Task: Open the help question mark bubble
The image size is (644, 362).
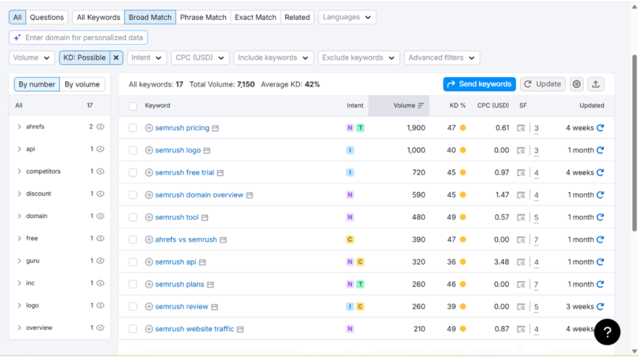Action: [x=607, y=332]
